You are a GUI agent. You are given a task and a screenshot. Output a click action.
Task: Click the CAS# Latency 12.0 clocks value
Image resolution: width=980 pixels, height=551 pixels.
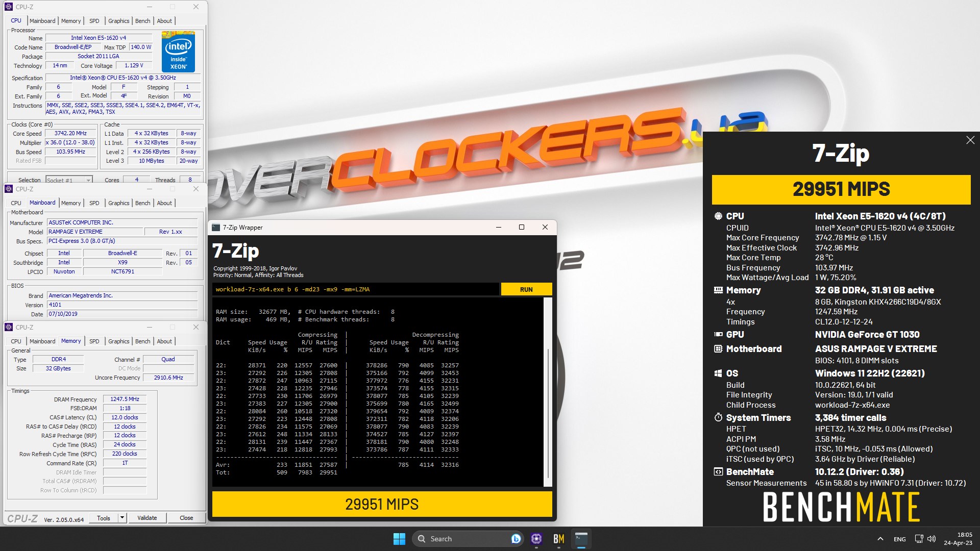pos(125,417)
